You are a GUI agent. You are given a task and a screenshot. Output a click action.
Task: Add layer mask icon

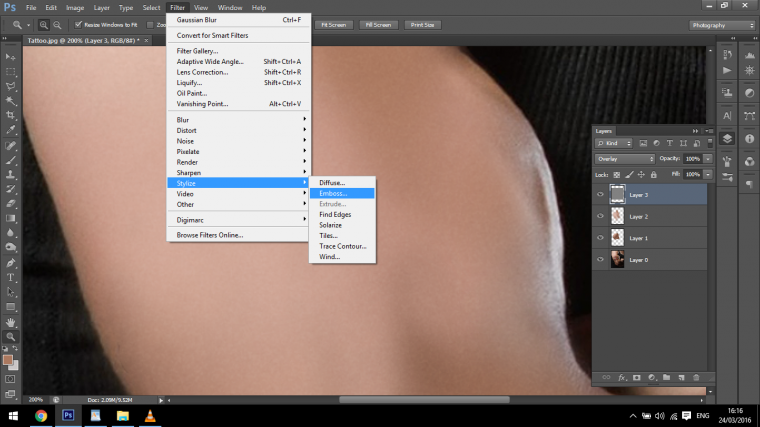click(636, 377)
